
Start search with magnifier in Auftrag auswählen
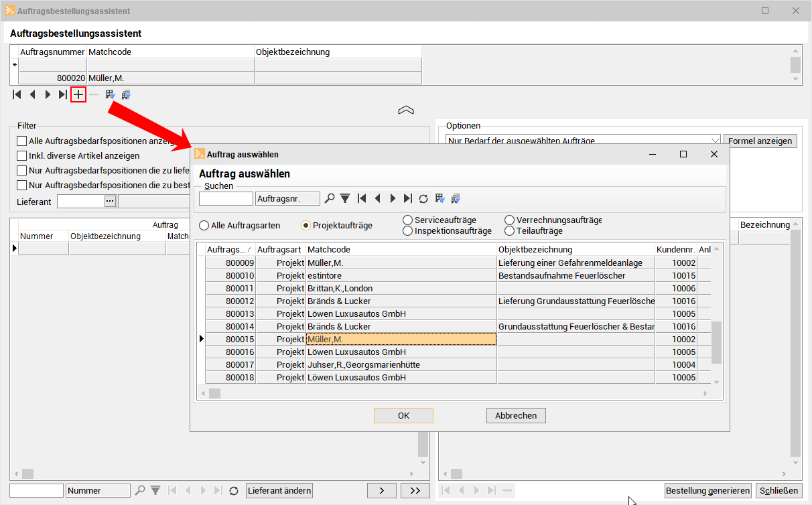330,198
